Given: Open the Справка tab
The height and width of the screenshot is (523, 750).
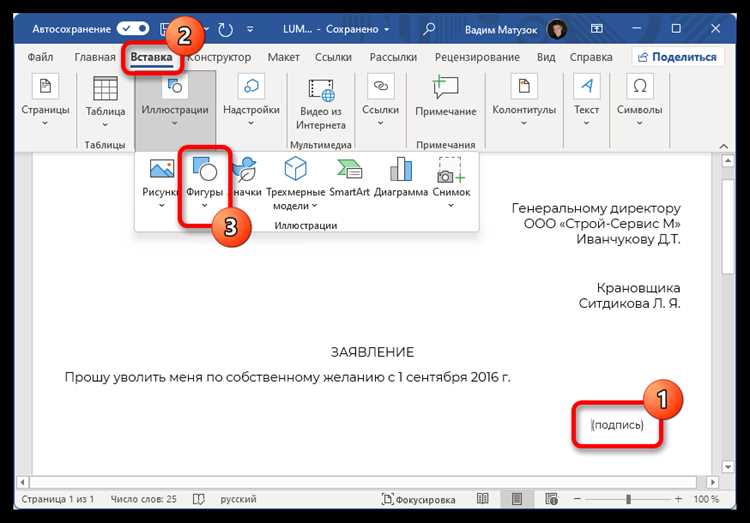Looking at the screenshot, I should 591,57.
